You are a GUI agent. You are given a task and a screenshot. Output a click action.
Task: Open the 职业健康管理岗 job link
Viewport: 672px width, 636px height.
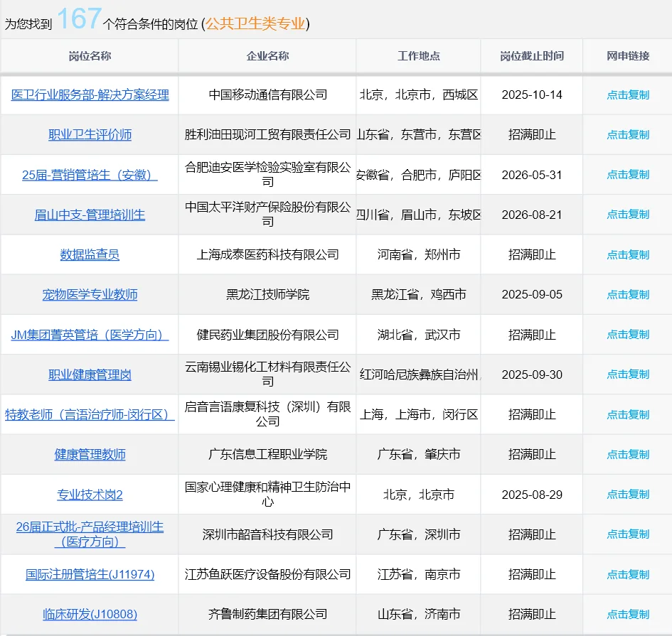[90, 374]
